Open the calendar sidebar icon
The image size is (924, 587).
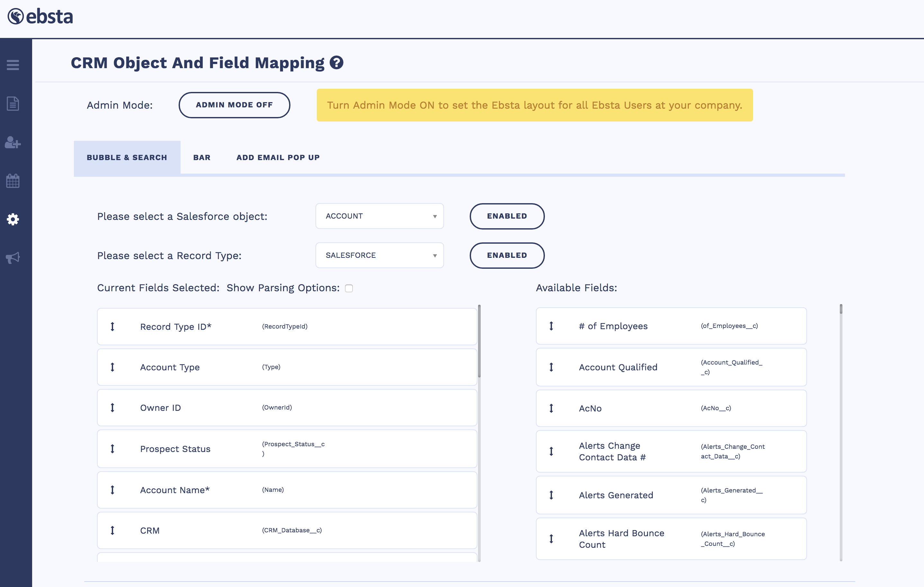tap(13, 181)
